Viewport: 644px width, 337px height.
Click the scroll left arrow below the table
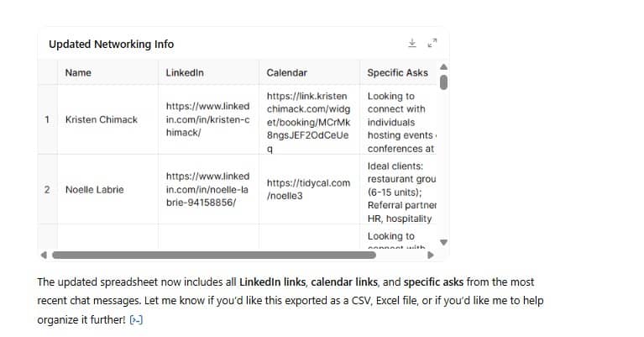[44, 255]
